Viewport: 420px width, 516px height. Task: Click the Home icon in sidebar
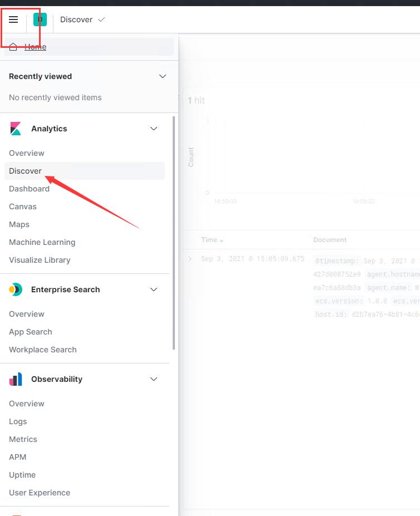tap(13, 47)
